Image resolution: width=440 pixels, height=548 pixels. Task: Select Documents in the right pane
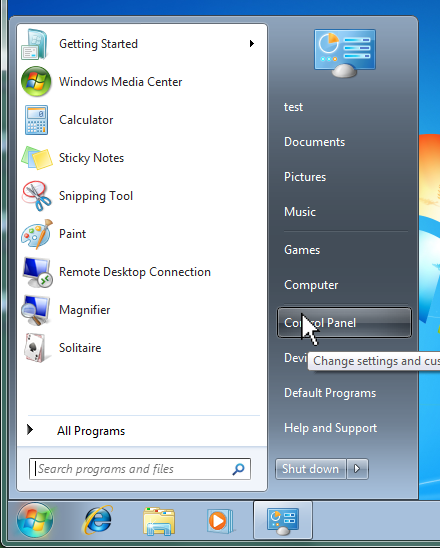[314, 142]
